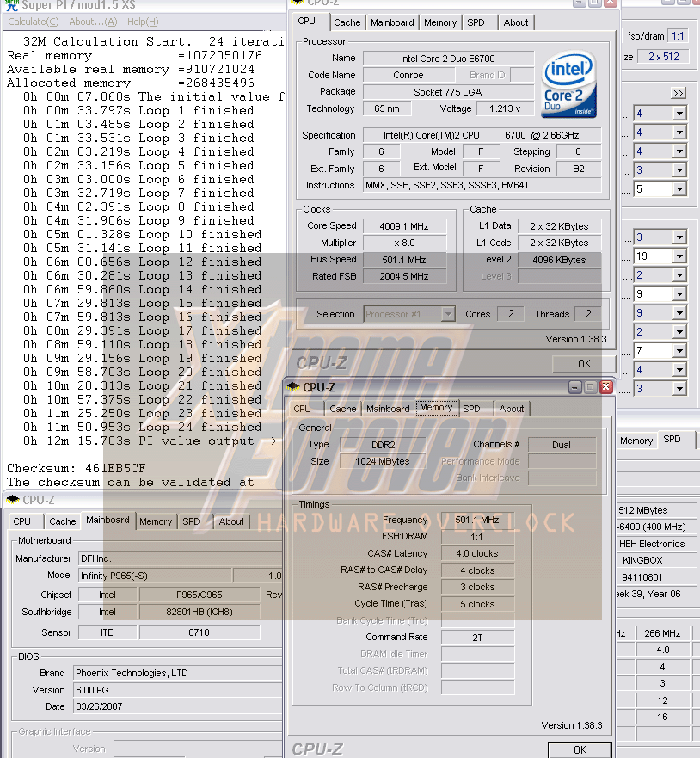Open SPD tab in top CPU-Z window

pyautogui.click(x=476, y=22)
